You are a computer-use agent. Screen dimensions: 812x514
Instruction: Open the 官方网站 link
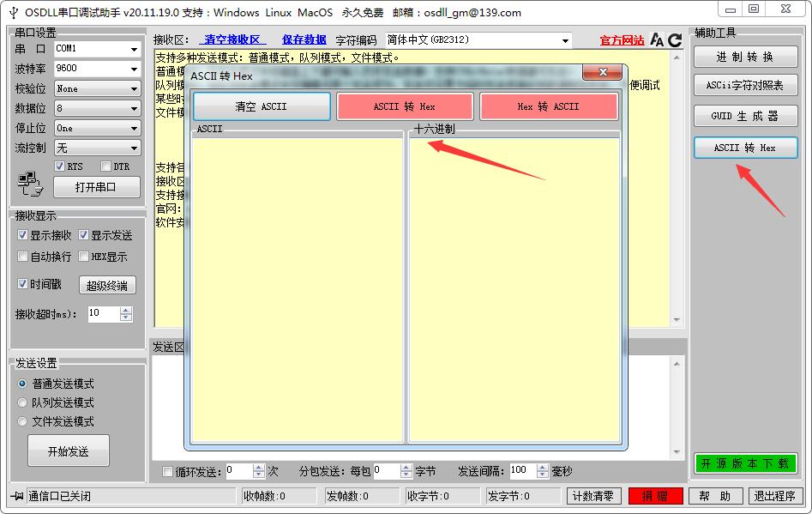tap(622, 40)
